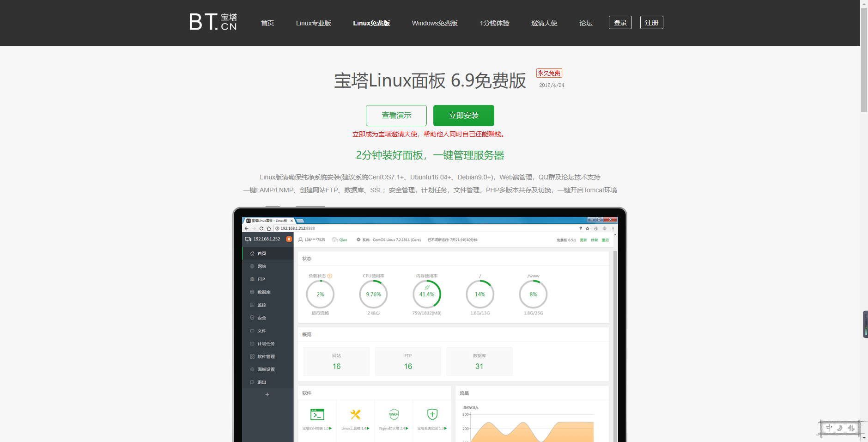
Task: Click the 面板设置 gear icon in demo sidebar
Action: coord(252,369)
